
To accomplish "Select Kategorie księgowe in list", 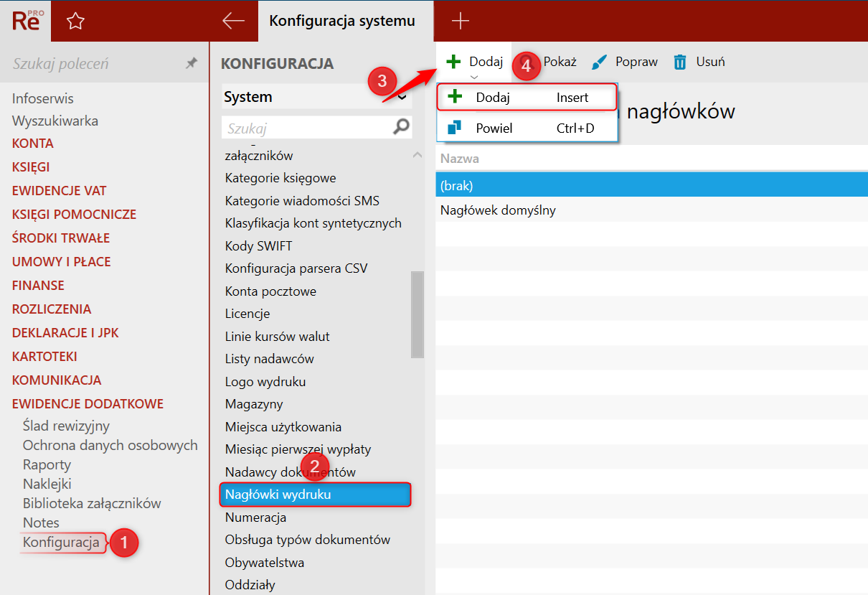I will pyautogui.click(x=280, y=178).
